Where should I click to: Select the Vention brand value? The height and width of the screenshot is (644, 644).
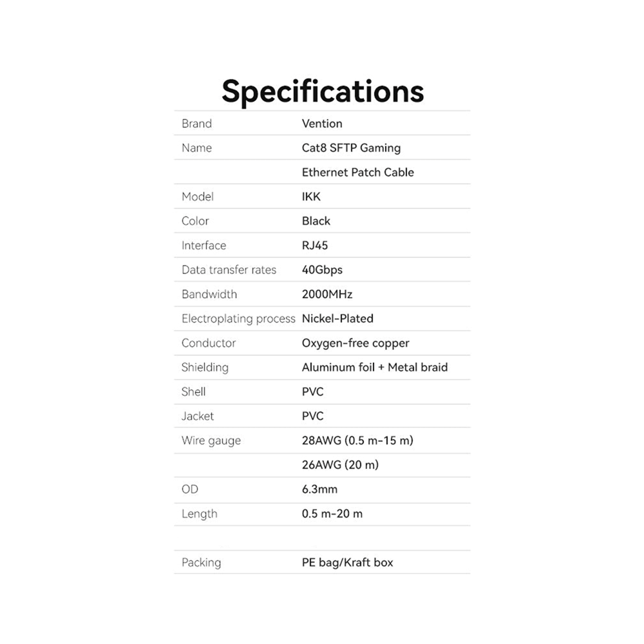(322, 124)
